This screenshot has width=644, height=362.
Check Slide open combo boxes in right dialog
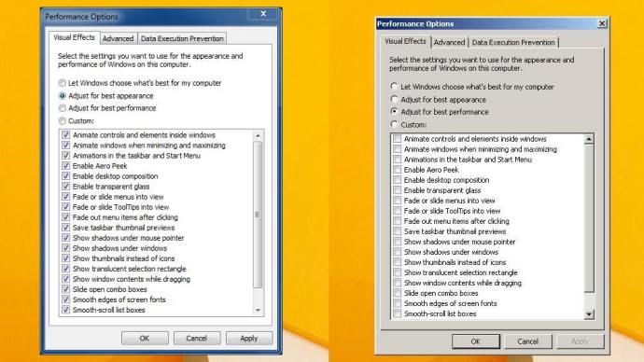coord(398,293)
